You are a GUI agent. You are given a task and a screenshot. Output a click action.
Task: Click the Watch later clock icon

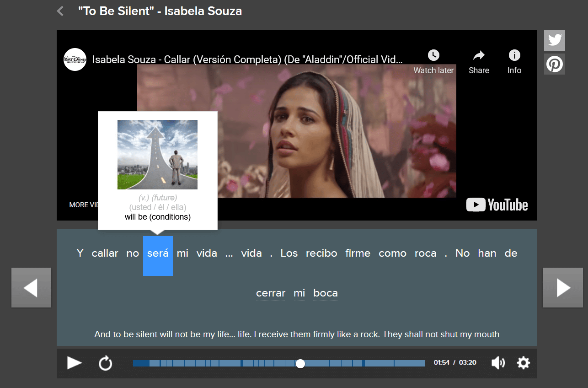click(433, 55)
